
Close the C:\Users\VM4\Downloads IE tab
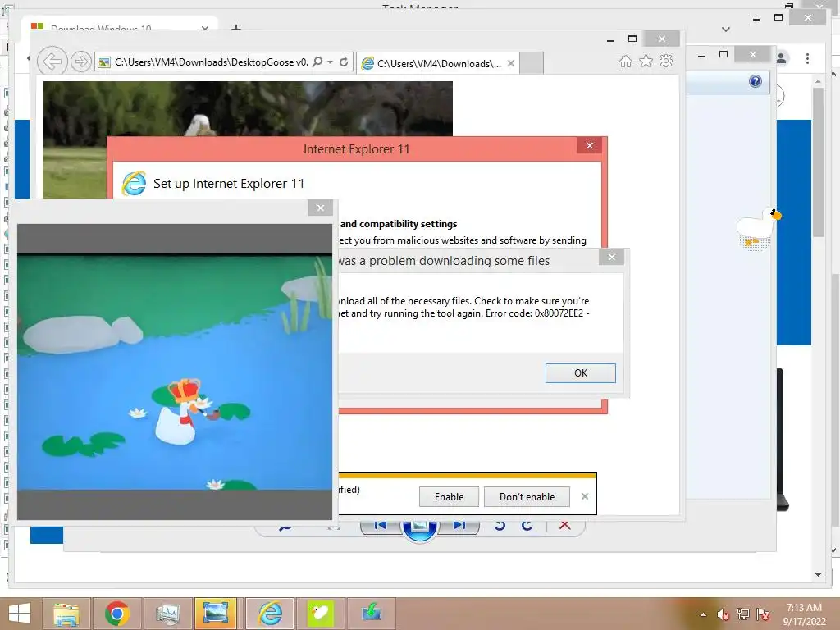point(511,63)
